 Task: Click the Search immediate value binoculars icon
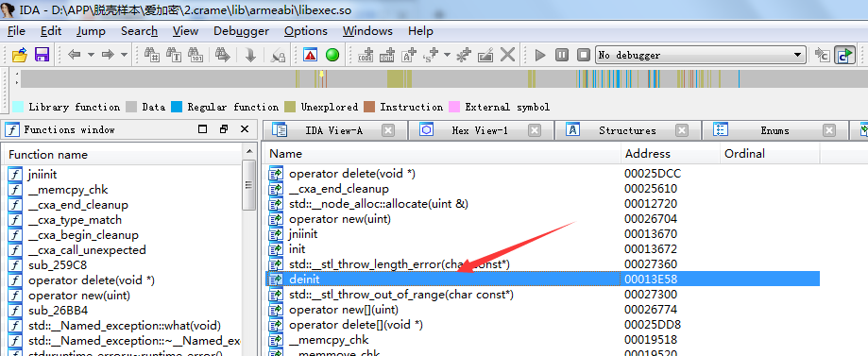tap(152, 55)
